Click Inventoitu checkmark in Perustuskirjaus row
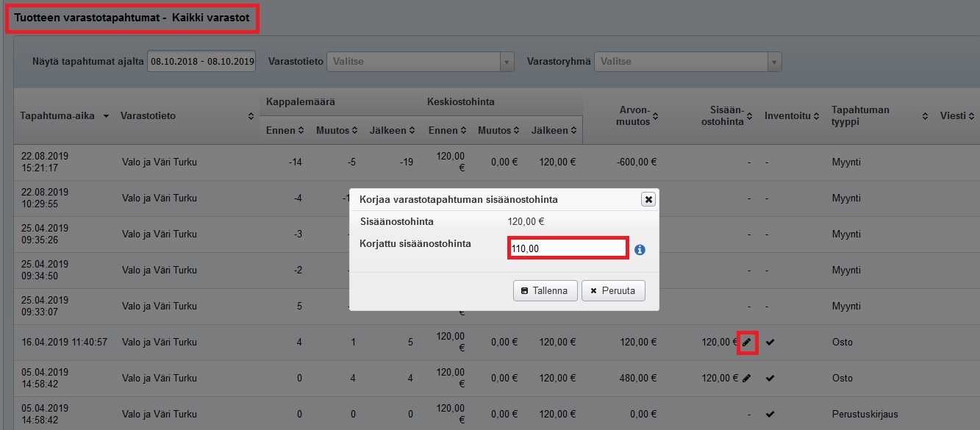Image resolution: width=980 pixels, height=430 pixels. click(770, 414)
